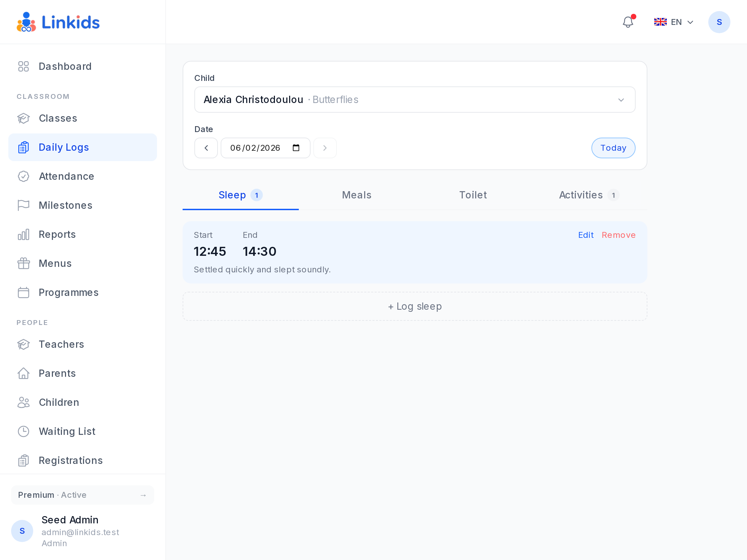Screen dimensions: 747x560
Task: Click the Today button
Action: (614, 148)
